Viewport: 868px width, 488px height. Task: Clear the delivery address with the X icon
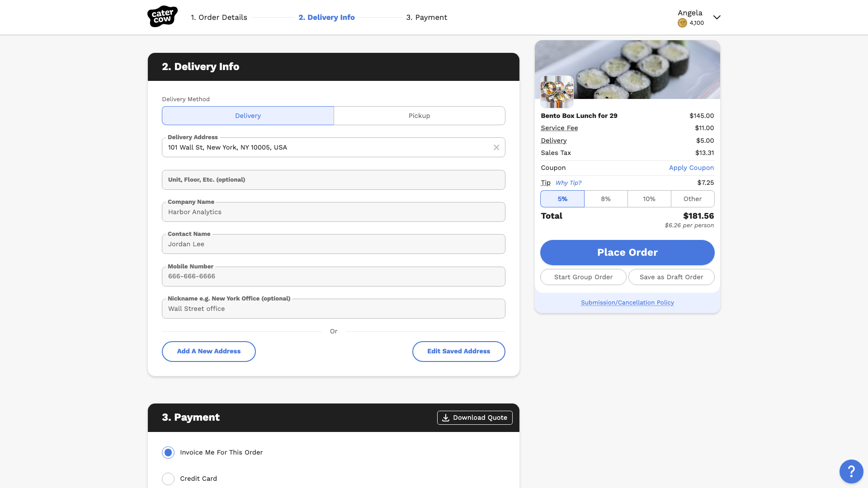(x=496, y=147)
